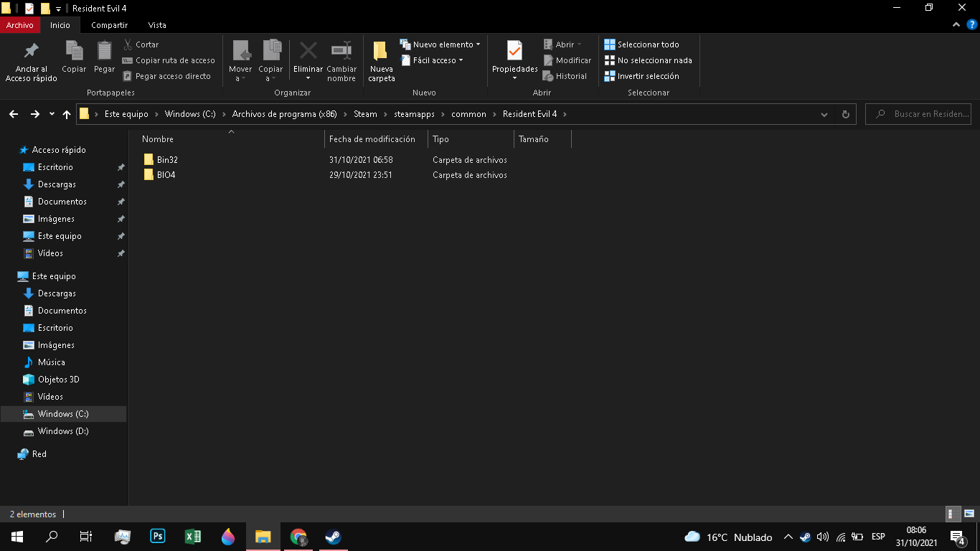The image size is (980, 551).
Task: Click steamapps in the address path
Action: (414, 114)
